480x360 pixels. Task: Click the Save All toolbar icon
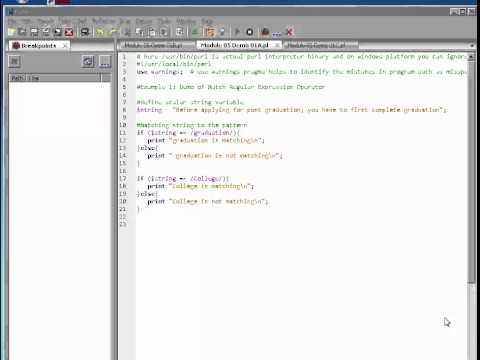pyautogui.click(x=57, y=32)
